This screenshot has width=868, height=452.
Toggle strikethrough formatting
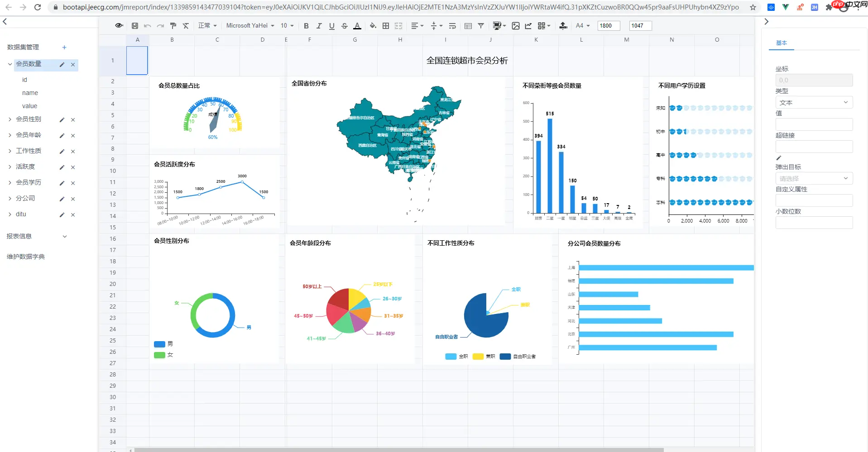(x=344, y=25)
